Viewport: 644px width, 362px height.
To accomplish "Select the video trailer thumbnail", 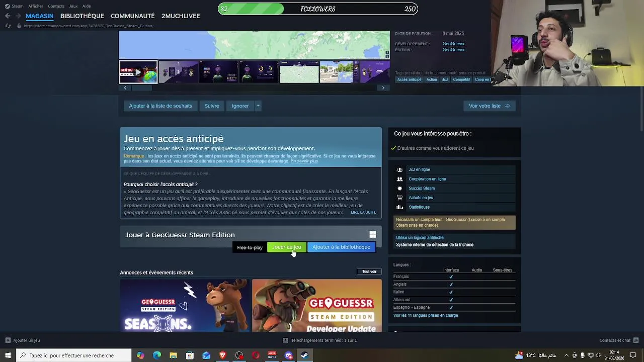I will click(138, 72).
